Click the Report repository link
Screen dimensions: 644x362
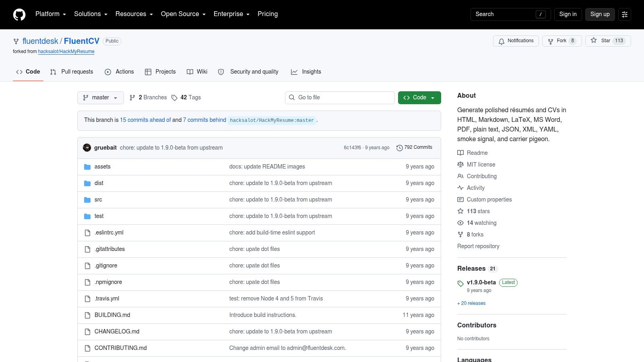click(x=478, y=246)
